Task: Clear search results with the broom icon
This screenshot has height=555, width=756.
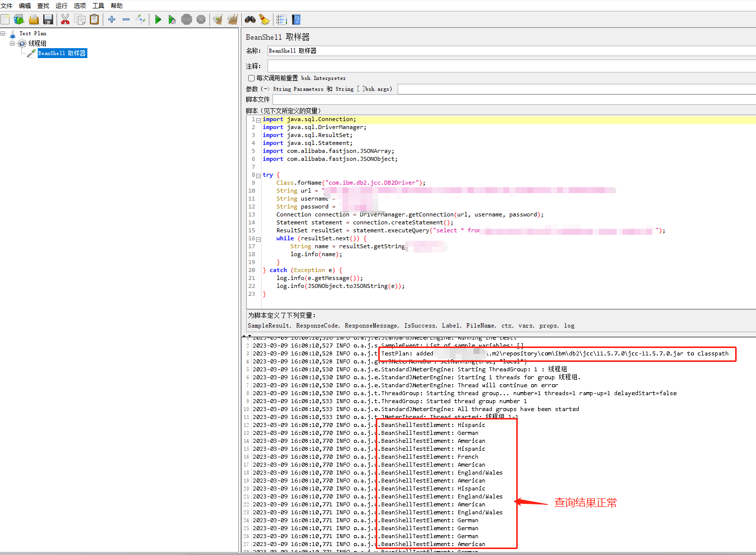Action: [x=264, y=19]
